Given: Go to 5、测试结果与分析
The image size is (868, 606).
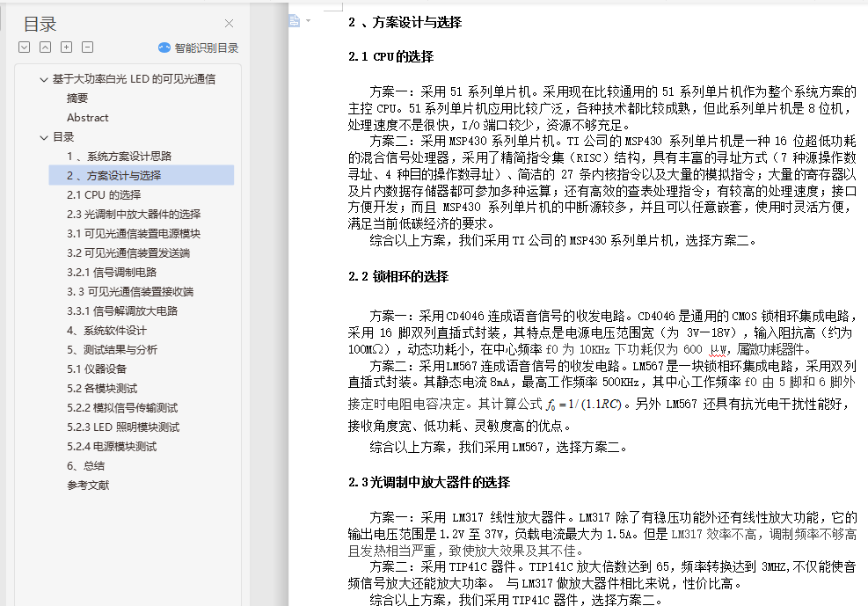Looking at the screenshot, I should [x=112, y=350].
